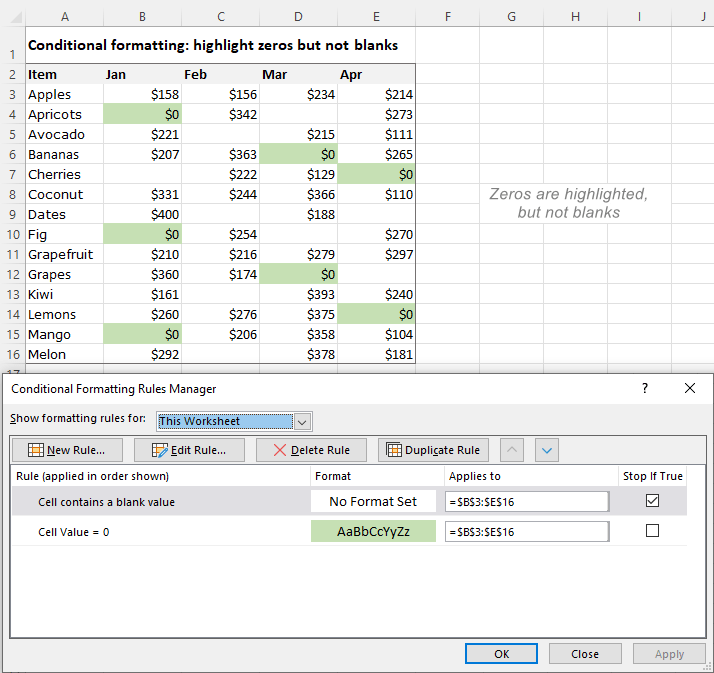Click the $181 cell in Melon row
This screenshot has width=714, height=673.
pyautogui.click(x=376, y=355)
